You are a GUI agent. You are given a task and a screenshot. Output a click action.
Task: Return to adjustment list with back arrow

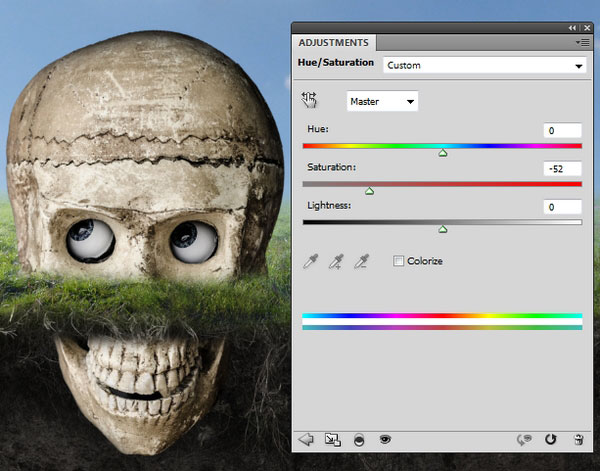pos(306,439)
